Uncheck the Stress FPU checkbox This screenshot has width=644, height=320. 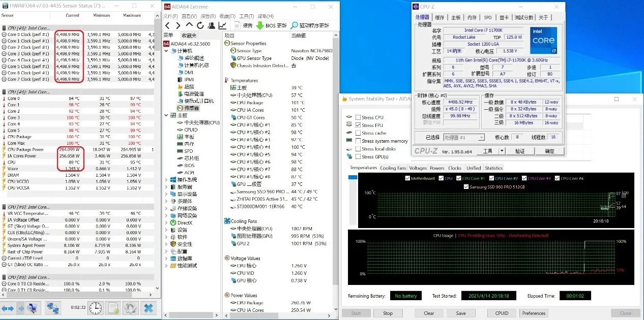point(358,125)
